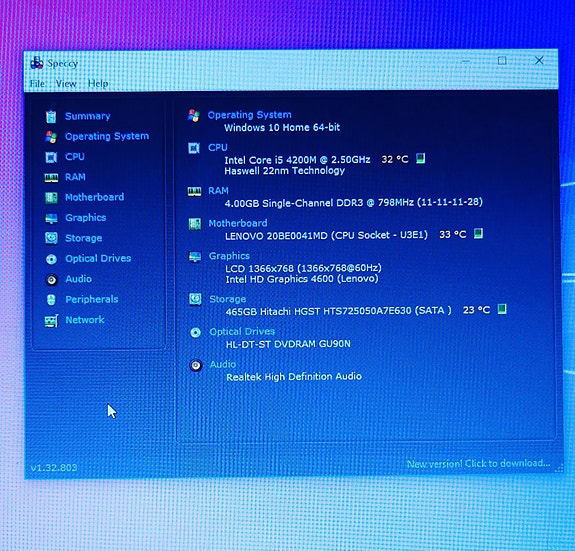Click the Graphics heading link in summary
Image resolution: width=575 pixels, height=551 pixels.
coord(229,256)
